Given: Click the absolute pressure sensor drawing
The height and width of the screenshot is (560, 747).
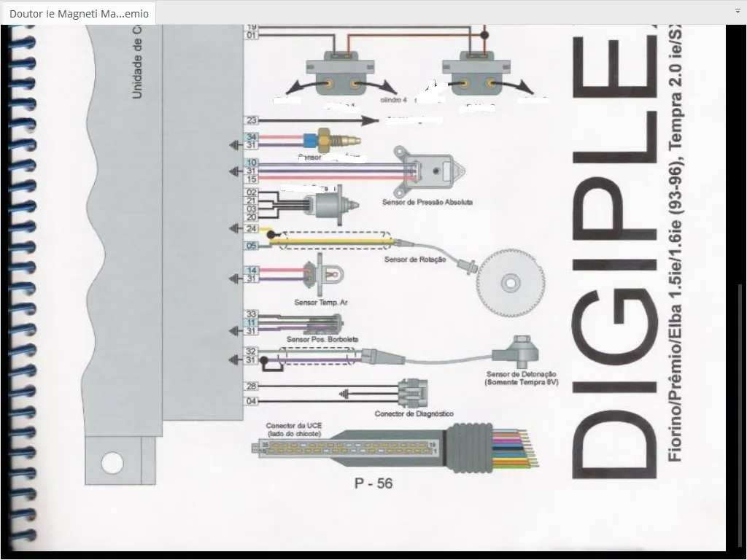Looking at the screenshot, I should [429, 171].
